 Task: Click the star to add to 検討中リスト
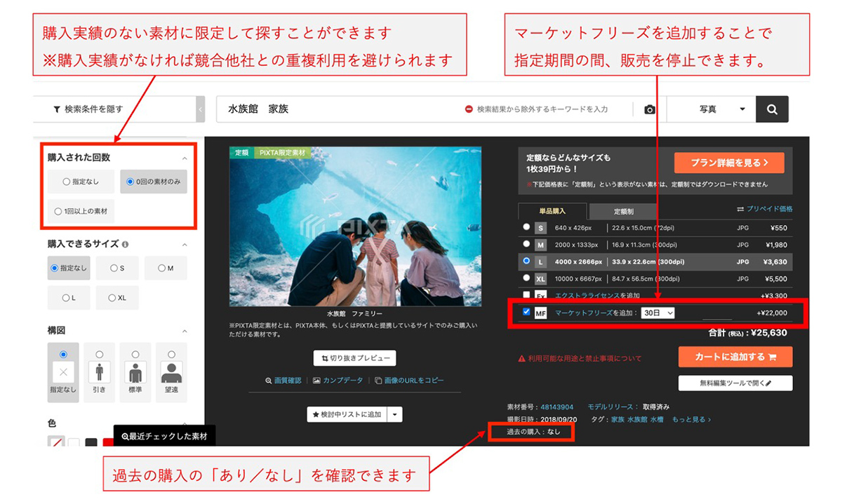tap(315, 414)
